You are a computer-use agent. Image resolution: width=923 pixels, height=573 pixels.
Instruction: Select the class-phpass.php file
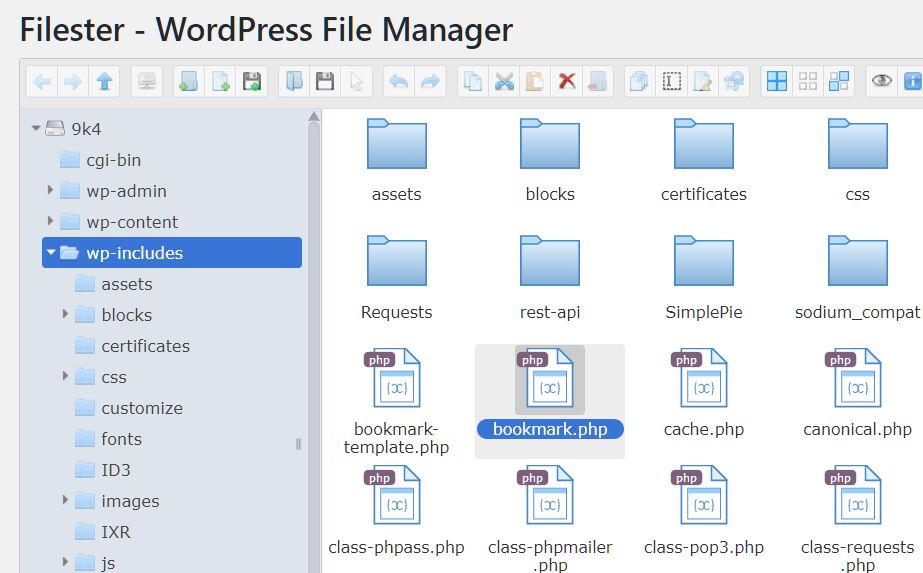(397, 511)
